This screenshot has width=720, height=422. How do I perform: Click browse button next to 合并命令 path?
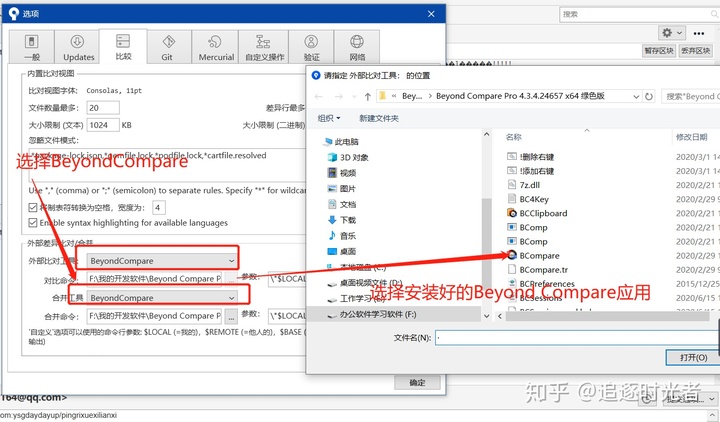(x=231, y=316)
